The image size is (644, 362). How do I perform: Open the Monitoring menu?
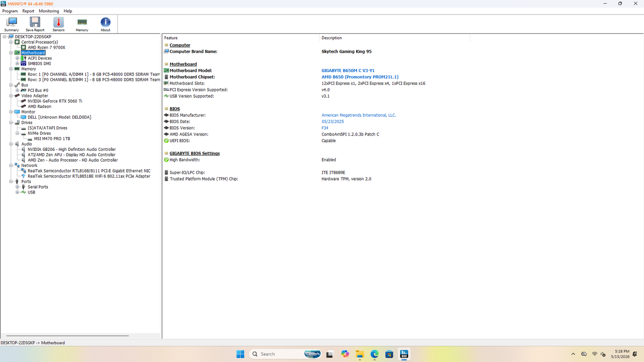pyautogui.click(x=49, y=11)
